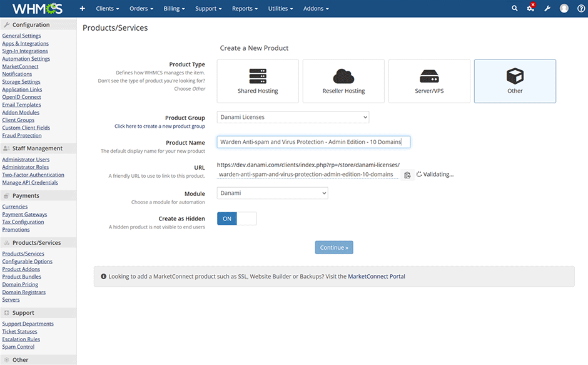Open Spam Control link

(18, 347)
